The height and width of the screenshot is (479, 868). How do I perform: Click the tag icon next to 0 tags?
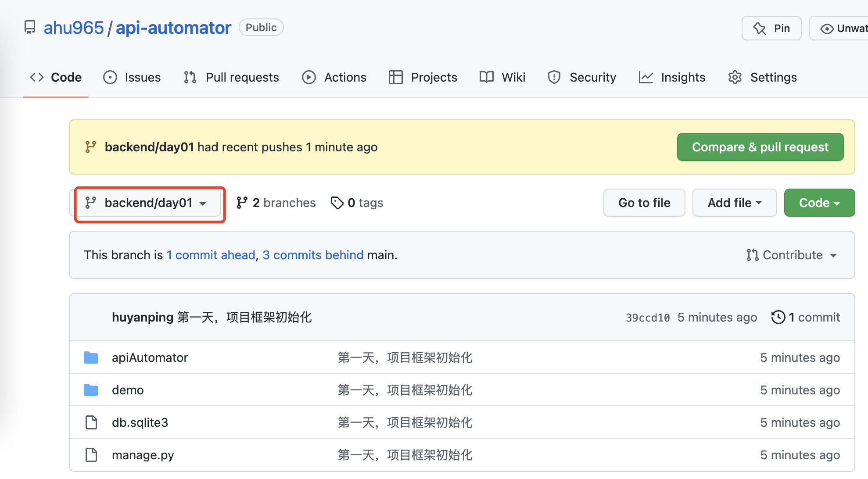point(337,203)
